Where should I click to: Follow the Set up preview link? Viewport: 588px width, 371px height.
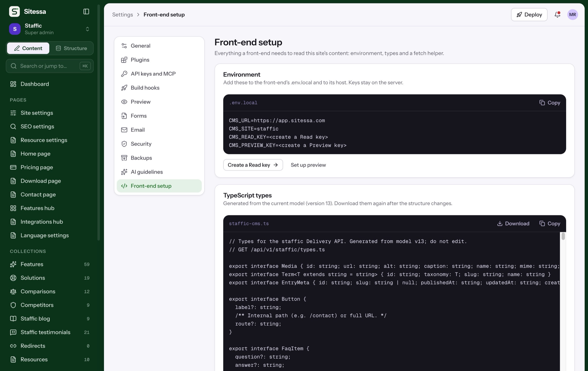click(x=308, y=165)
